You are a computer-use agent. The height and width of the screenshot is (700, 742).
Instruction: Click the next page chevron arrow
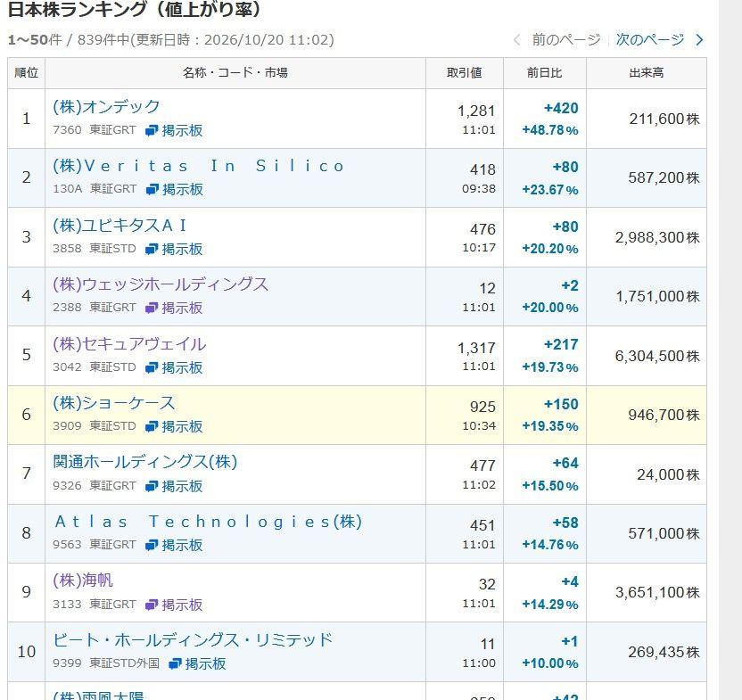pyautogui.click(x=699, y=40)
